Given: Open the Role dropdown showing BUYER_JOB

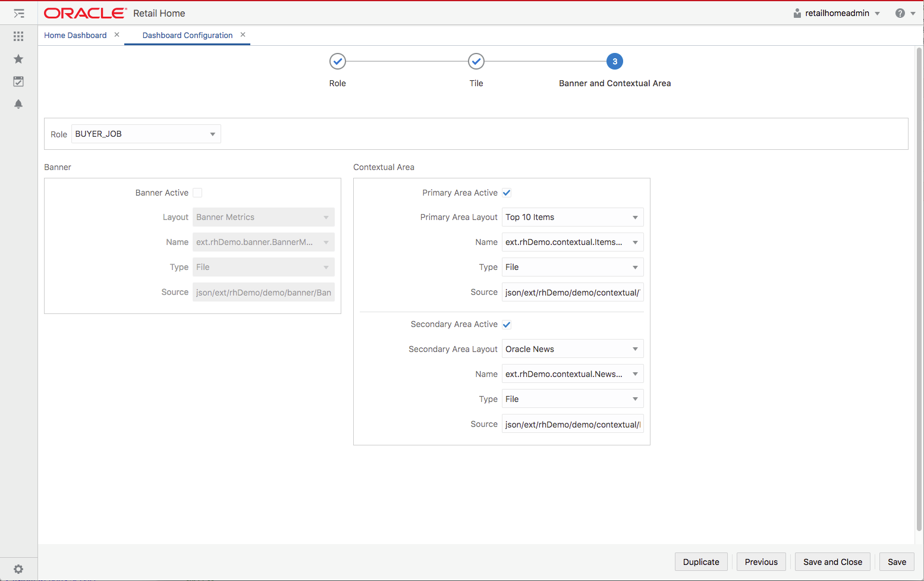Looking at the screenshot, I should point(146,134).
